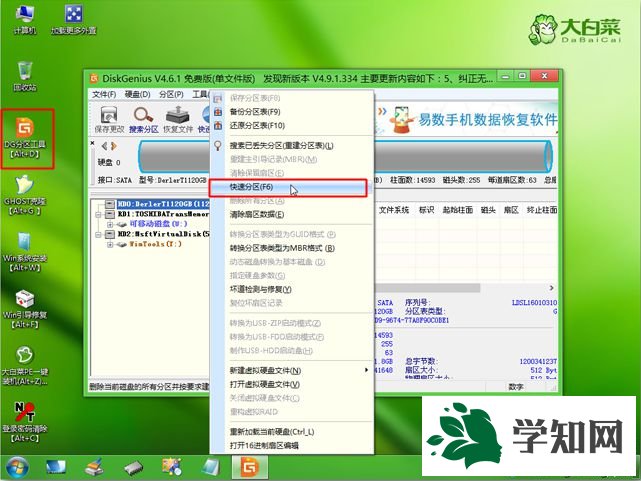
Task: Open the 回收站 recycle bin icon
Action: [25, 76]
